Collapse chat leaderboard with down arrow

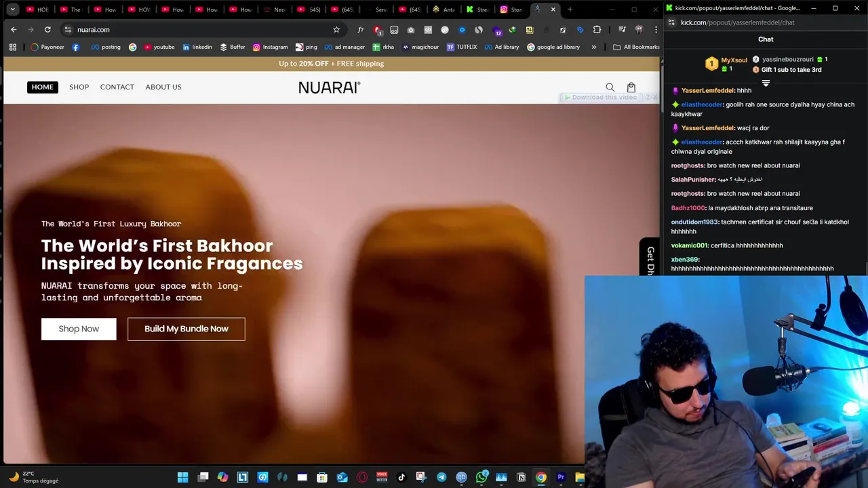coord(766,83)
